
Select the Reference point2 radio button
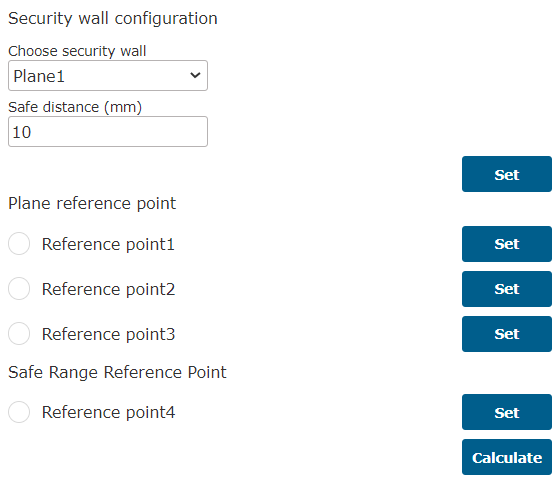point(19,289)
